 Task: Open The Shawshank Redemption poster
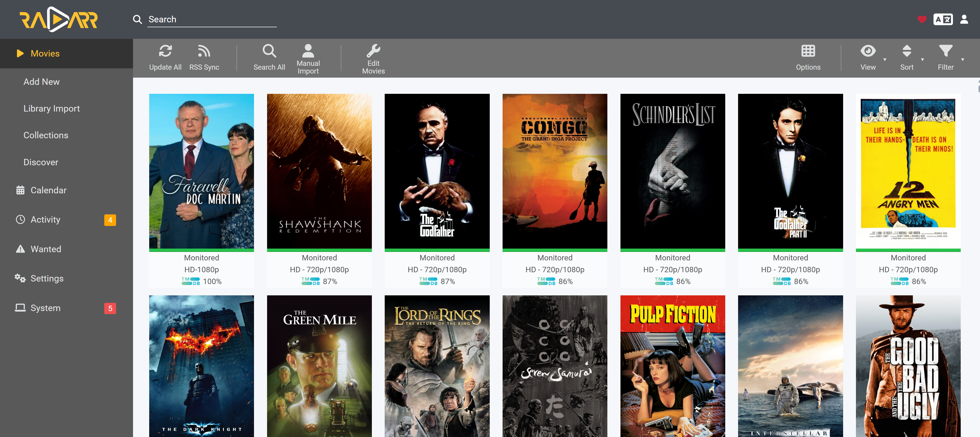click(319, 171)
